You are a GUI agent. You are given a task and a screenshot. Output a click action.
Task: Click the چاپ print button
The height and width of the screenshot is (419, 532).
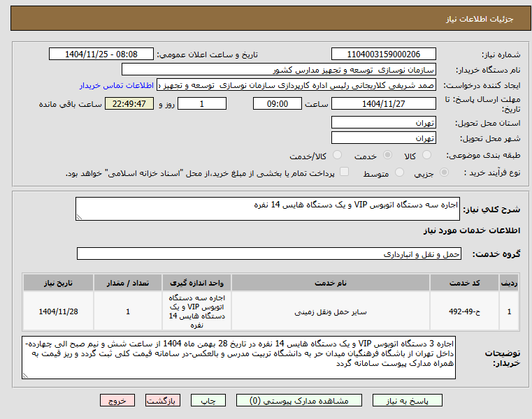(208, 400)
